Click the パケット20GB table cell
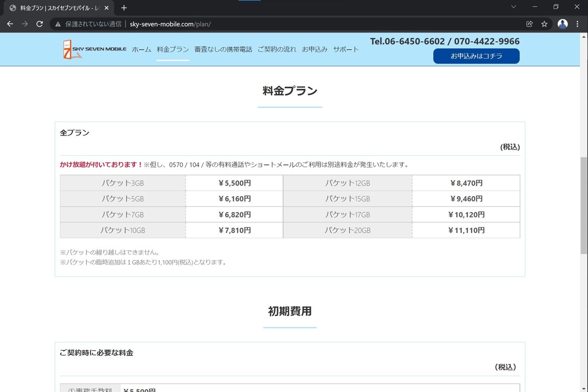The width and height of the screenshot is (588, 392). tap(347, 230)
